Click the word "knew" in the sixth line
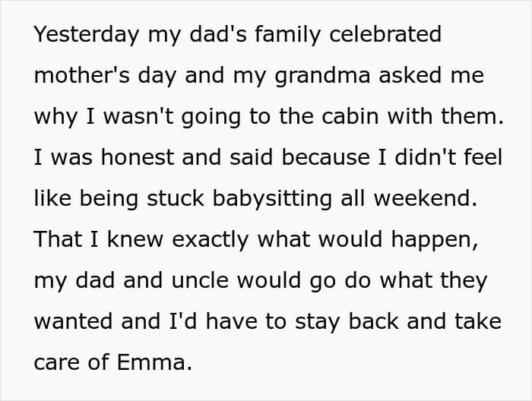Screen dimensions: 532x401 pyautogui.click(x=135, y=239)
